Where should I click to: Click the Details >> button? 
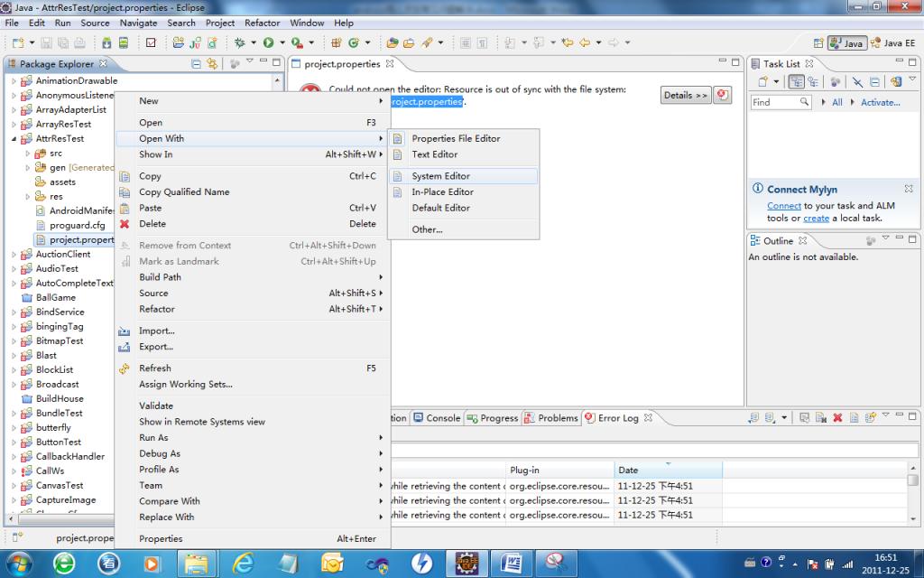click(686, 95)
